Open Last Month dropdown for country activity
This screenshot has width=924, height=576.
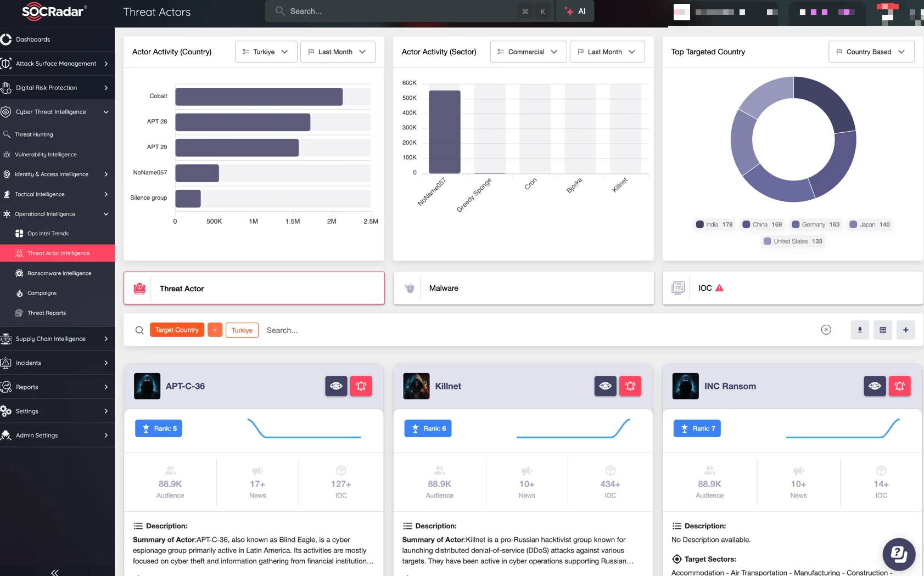[338, 52]
